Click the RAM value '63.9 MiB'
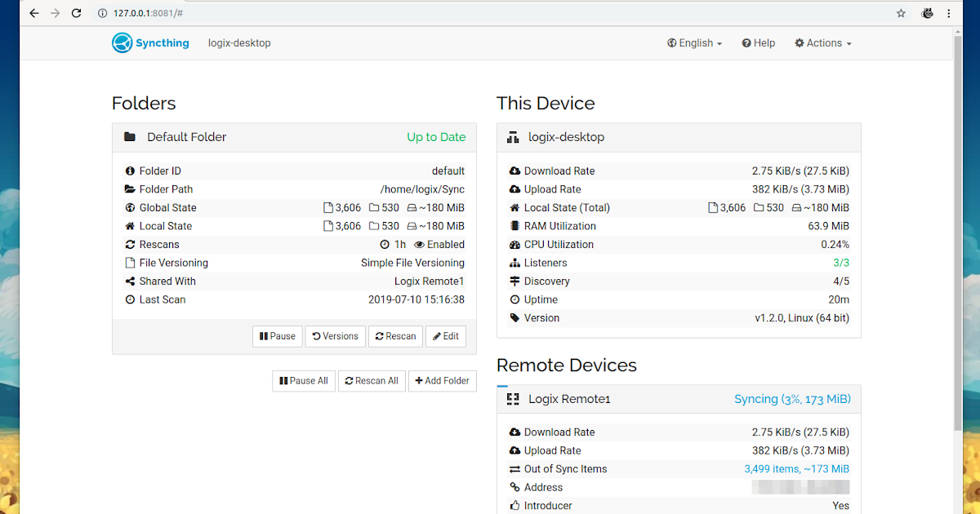 pyautogui.click(x=828, y=226)
